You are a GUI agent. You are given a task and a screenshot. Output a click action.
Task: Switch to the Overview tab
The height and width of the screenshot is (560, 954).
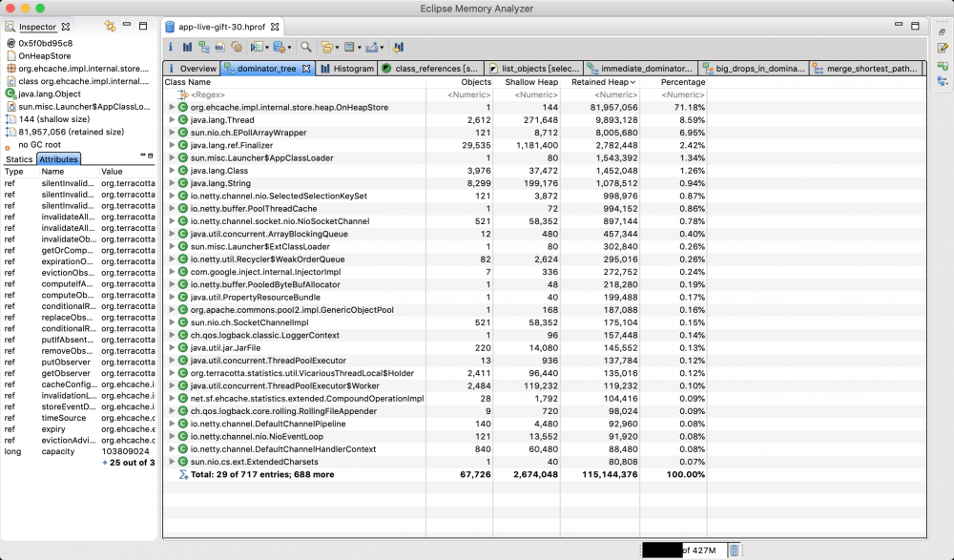pyautogui.click(x=191, y=69)
